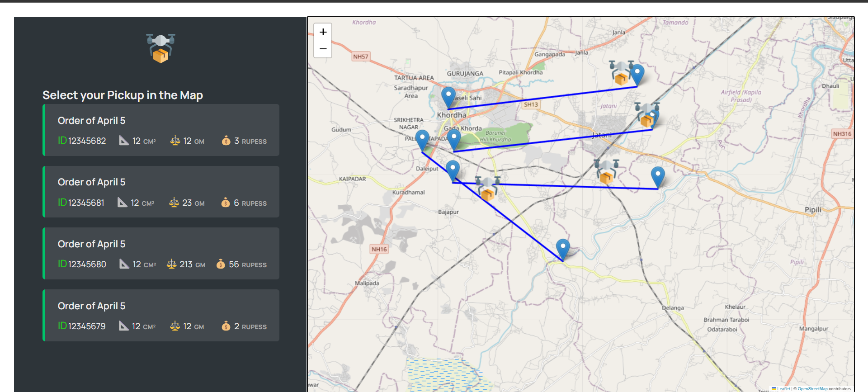
Task: Click the weight scale icon for order 12345679
Action: [175, 326]
